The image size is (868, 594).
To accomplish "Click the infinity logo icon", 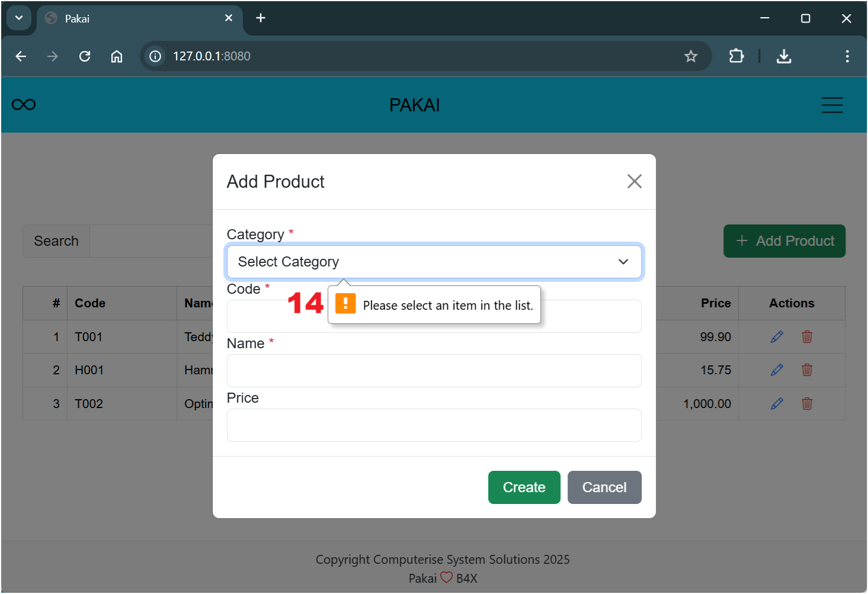I will [24, 105].
